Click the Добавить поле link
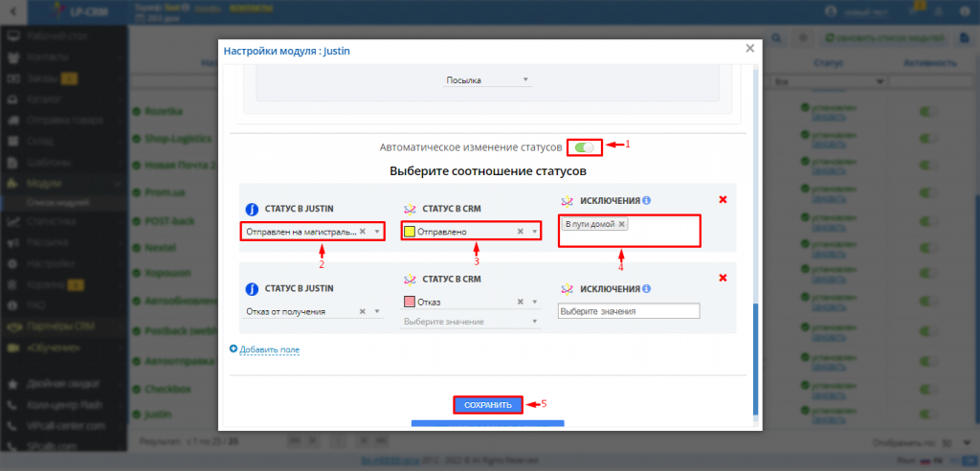Viewport: 980px width, 471px height. pos(270,349)
